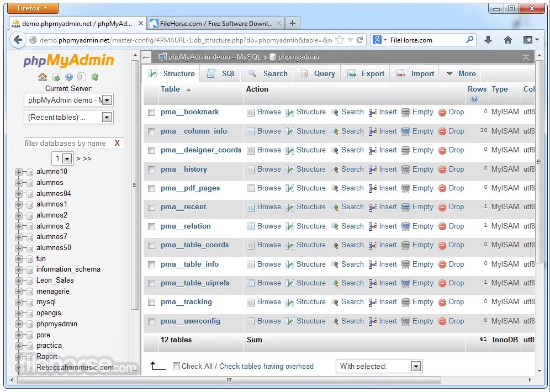Tick the Check All checkbox
The image size is (550, 392).
[177, 367]
